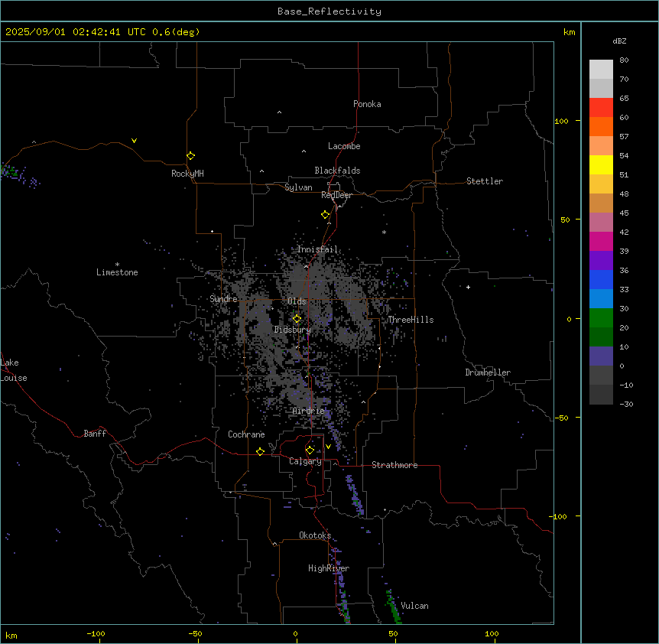
Task: Select the yellow diamond marker below Cochrane
Action: pyautogui.click(x=260, y=451)
